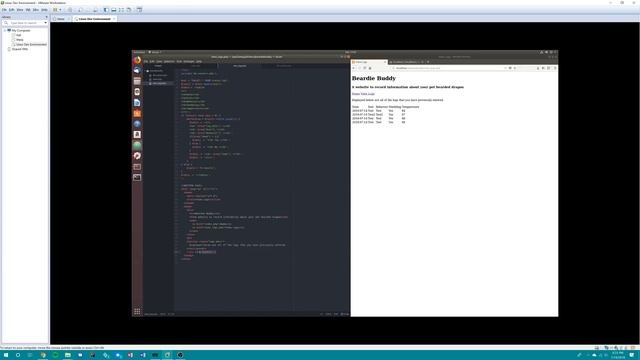Open the VMware Help menu
This screenshot has width=640, height=360.
(x=44, y=10)
